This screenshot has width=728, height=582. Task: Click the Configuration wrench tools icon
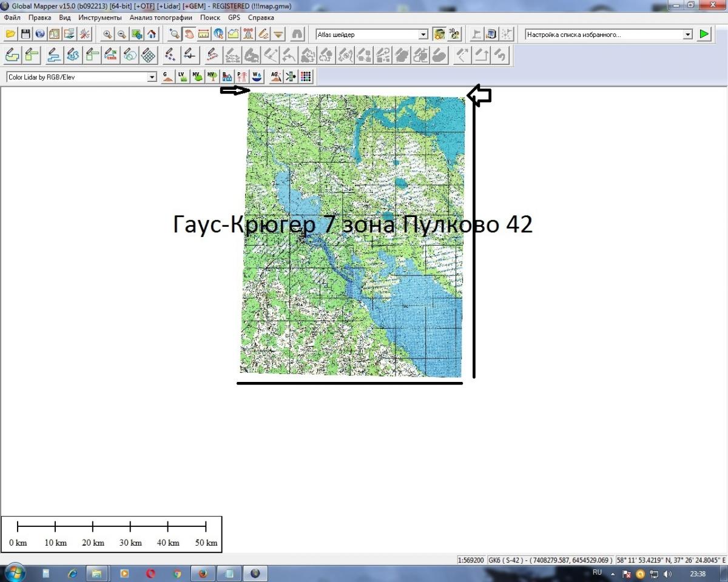pyautogui.click(x=84, y=35)
